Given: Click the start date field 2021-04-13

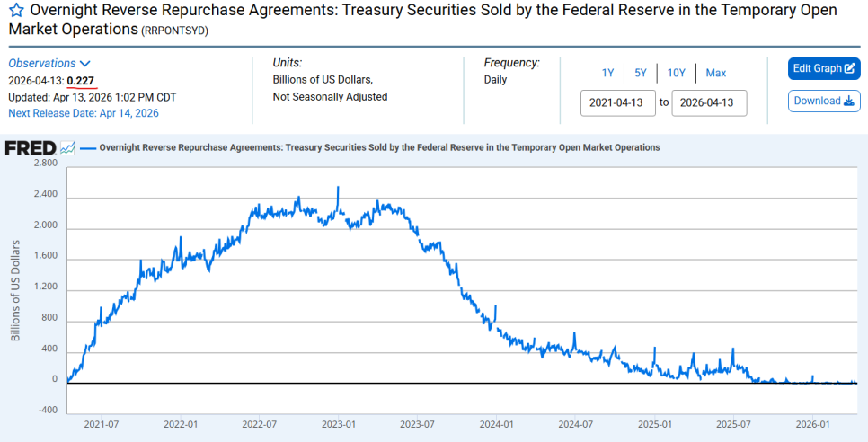Looking at the screenshot, I should pyautogui.click(x=618, y=103).
